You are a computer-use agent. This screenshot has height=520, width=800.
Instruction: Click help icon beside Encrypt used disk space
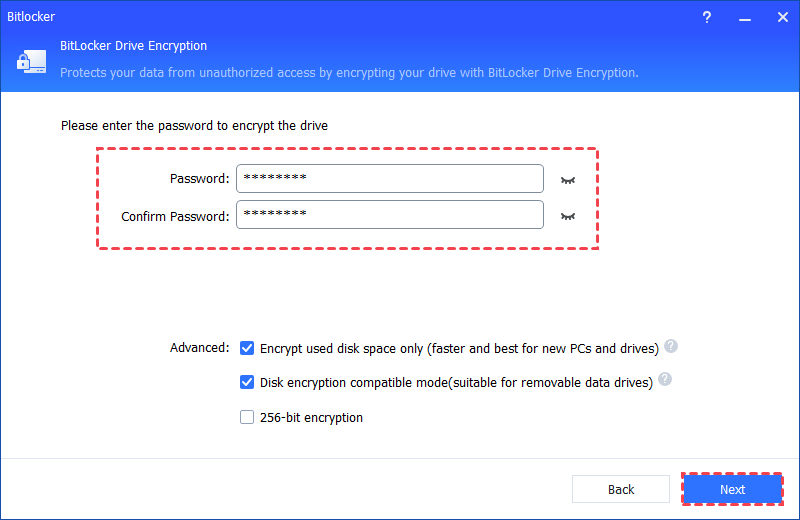point(671,347)
